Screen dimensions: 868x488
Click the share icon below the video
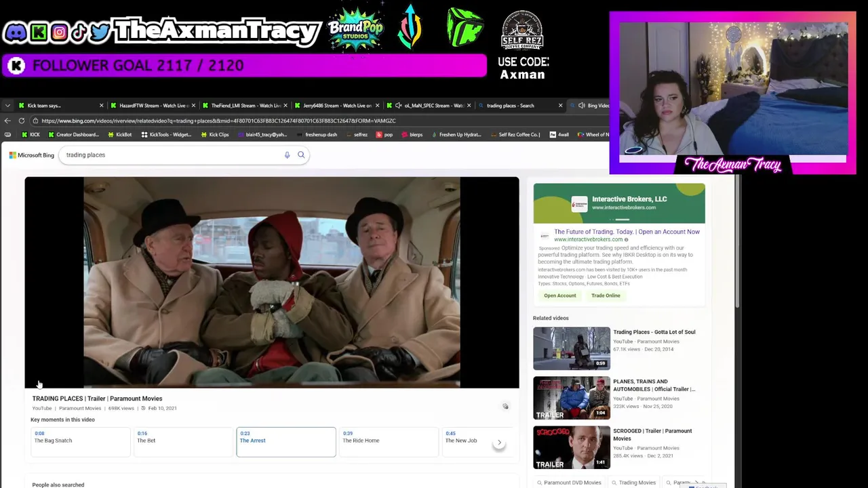[x=505, y=407]
